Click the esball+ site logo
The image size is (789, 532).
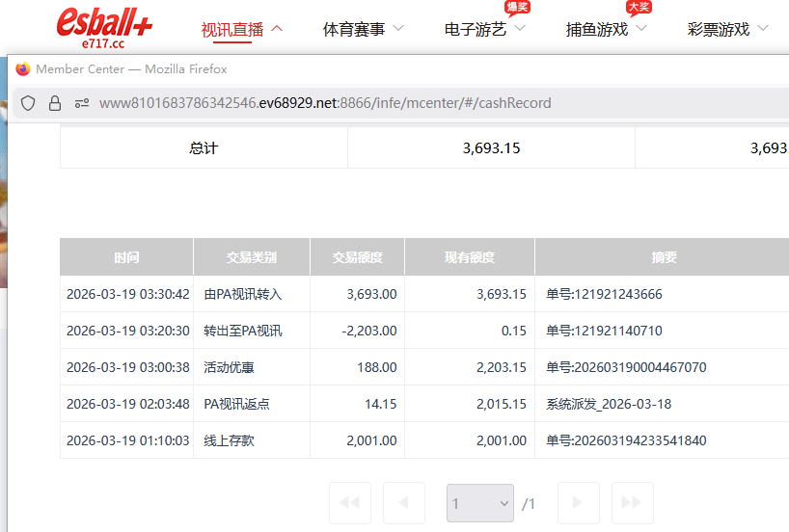(x=104, y=26)
